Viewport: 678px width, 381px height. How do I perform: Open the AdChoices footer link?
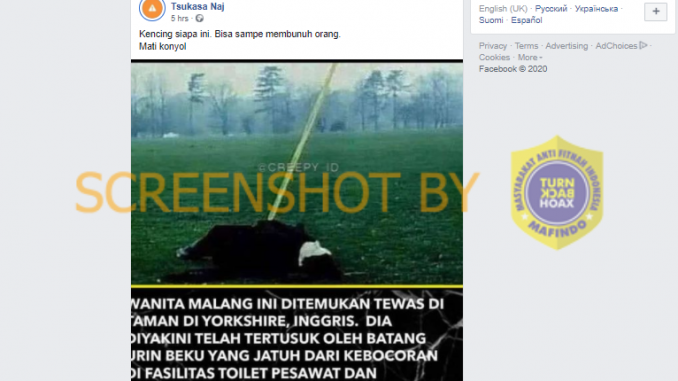[x=616, y=46]
